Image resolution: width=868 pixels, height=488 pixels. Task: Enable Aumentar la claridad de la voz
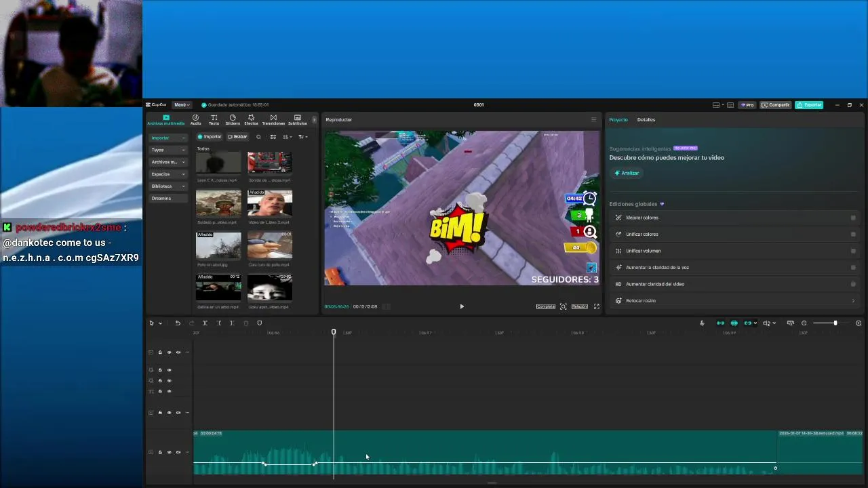(x=853, y=268)
